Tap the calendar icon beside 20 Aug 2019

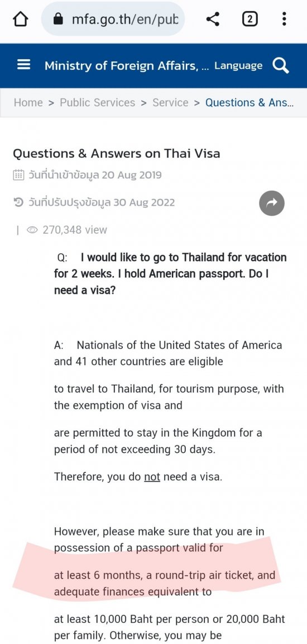tap(19, 176)
